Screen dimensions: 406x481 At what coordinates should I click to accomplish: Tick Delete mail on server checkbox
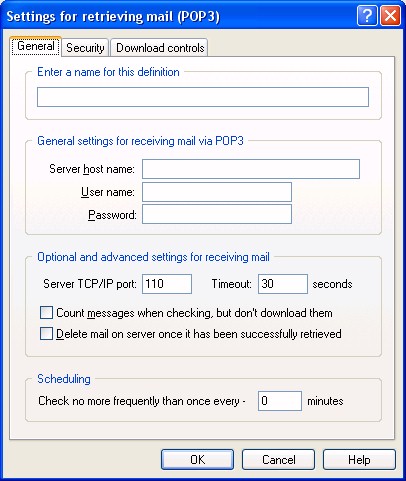pyautogui.click(x=46, y=334)
